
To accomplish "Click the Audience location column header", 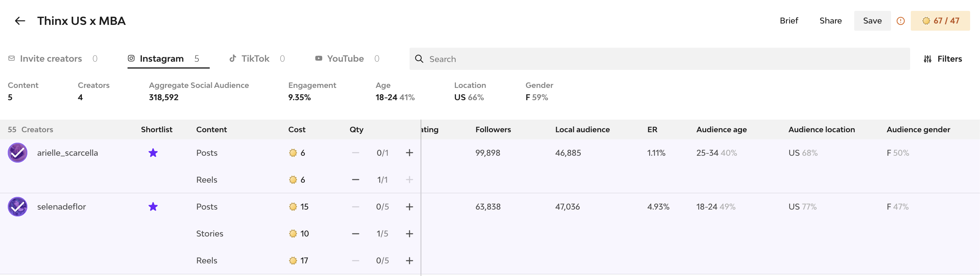I will [x=821, y=129].
